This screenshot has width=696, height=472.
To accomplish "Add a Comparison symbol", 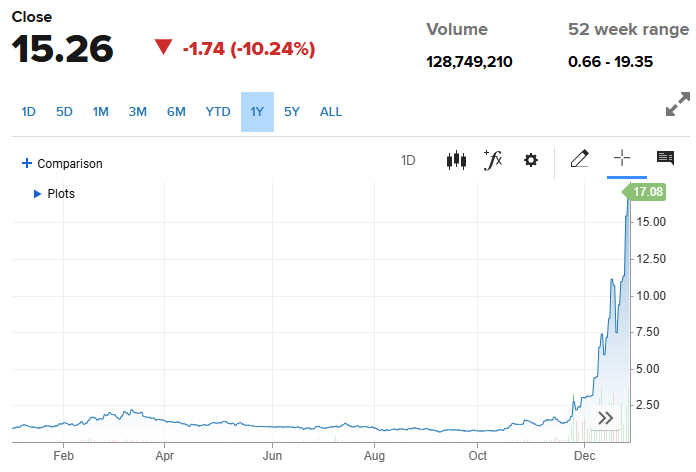I will [x=62, y=163].
